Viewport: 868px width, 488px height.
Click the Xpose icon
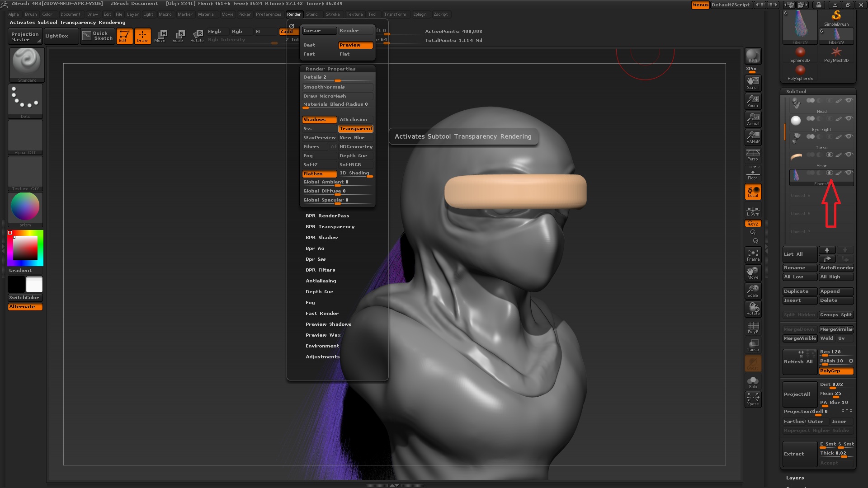(x=753, y=399)
